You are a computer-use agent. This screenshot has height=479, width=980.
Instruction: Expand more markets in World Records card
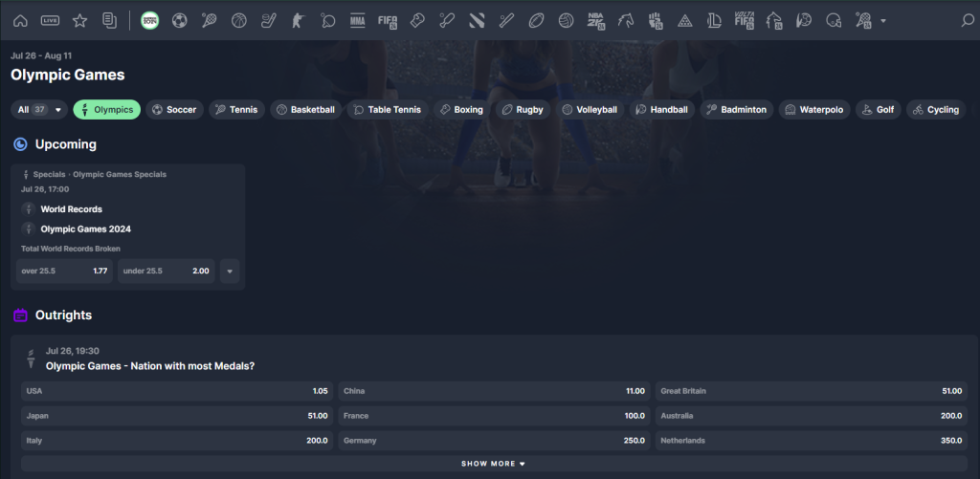tap(230, 271)
